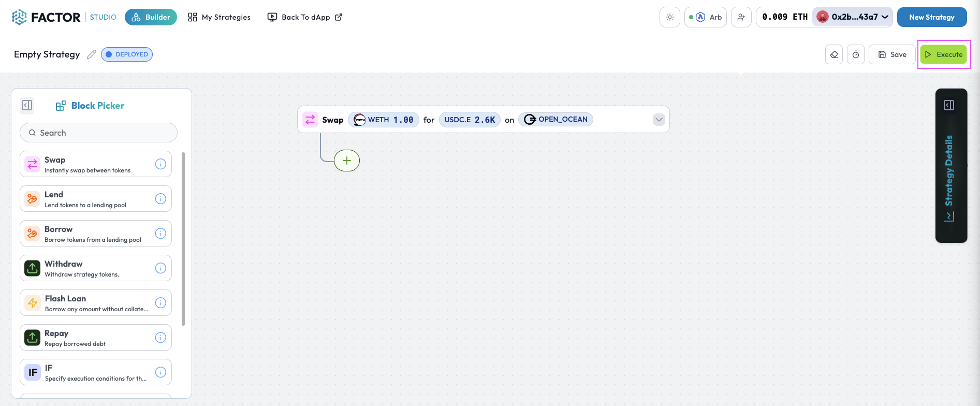
Task: Click the Block Picker list scrollbar
Action: [x=183, y=238]
